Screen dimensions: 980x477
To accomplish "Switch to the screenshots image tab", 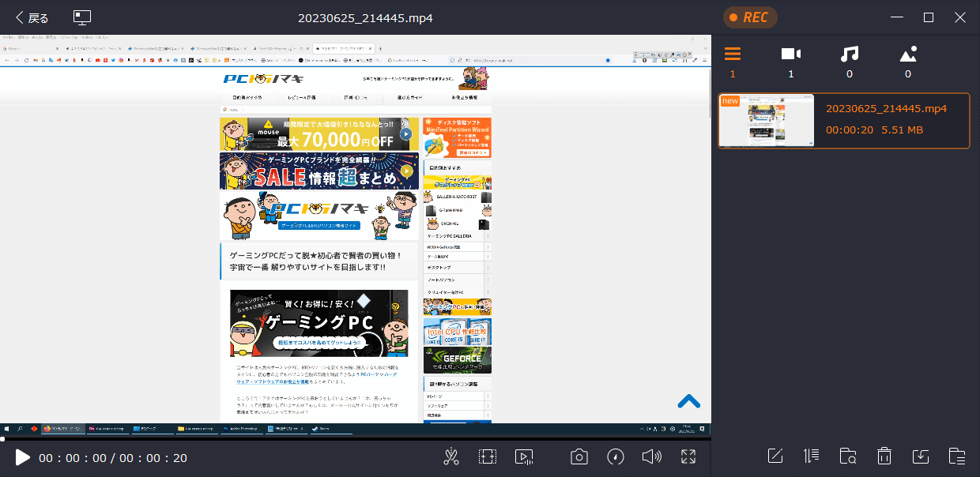I will pyautogui.click(x=908, y=61).
